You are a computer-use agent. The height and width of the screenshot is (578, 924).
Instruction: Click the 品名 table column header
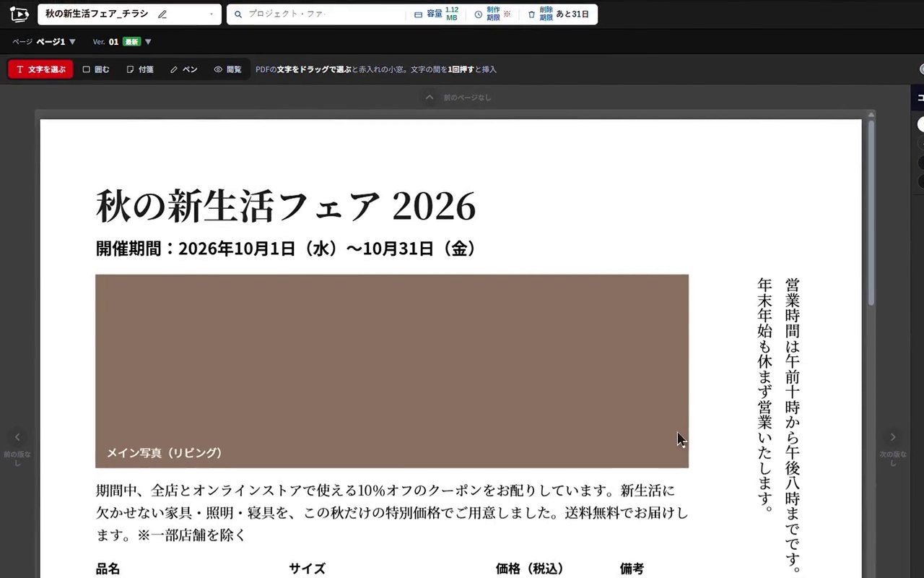tap(108, 569)
